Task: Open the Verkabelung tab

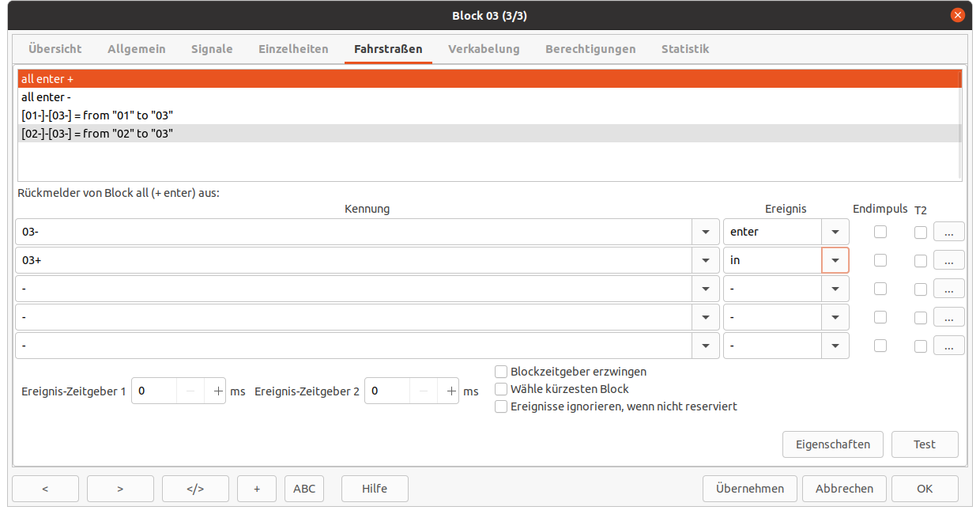Action: (x=484, y=49)
